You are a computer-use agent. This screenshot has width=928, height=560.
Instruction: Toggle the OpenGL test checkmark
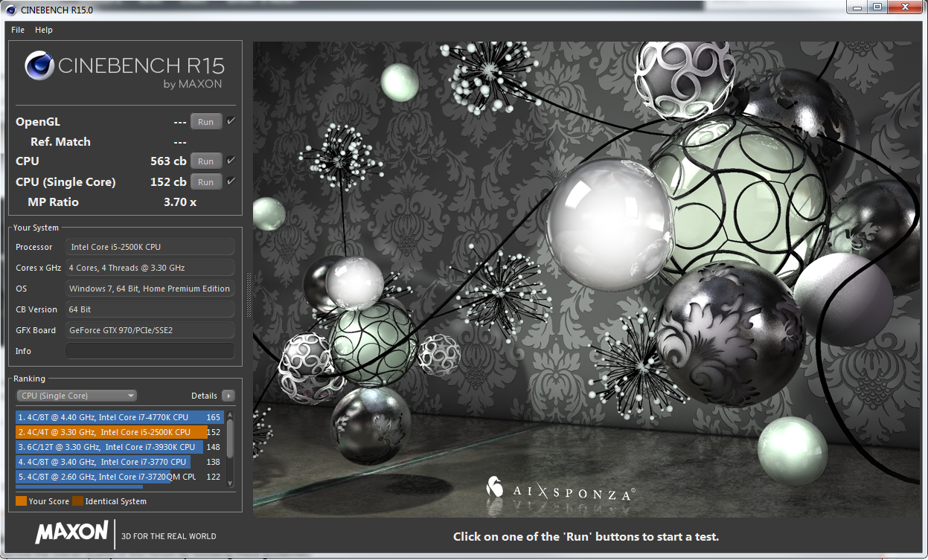click(231, 121)
